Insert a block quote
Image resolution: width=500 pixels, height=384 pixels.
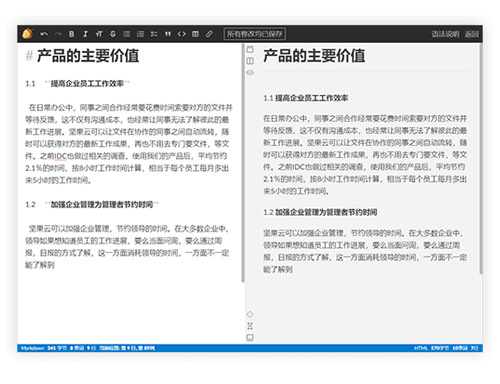click(x=168, y=34)
